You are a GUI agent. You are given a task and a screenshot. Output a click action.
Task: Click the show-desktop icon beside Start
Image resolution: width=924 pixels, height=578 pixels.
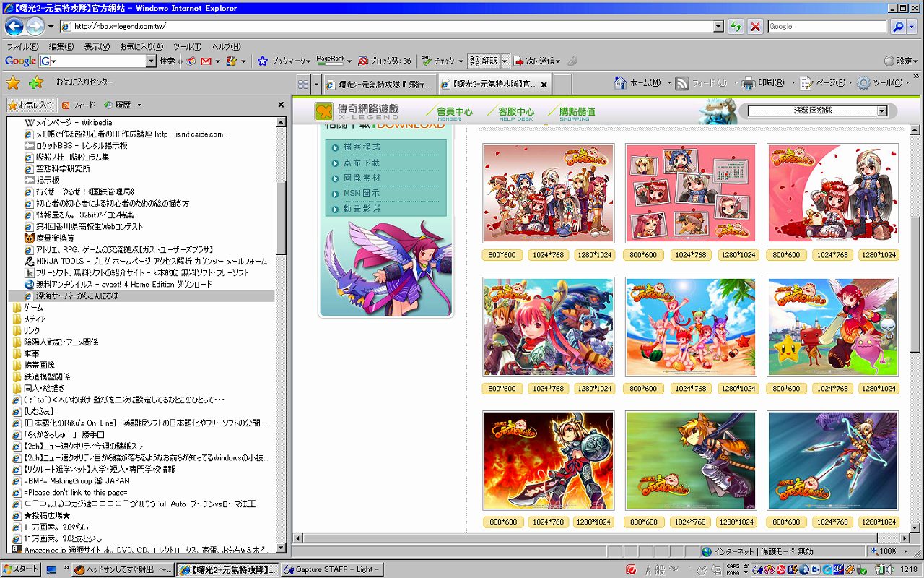(51, 569)
